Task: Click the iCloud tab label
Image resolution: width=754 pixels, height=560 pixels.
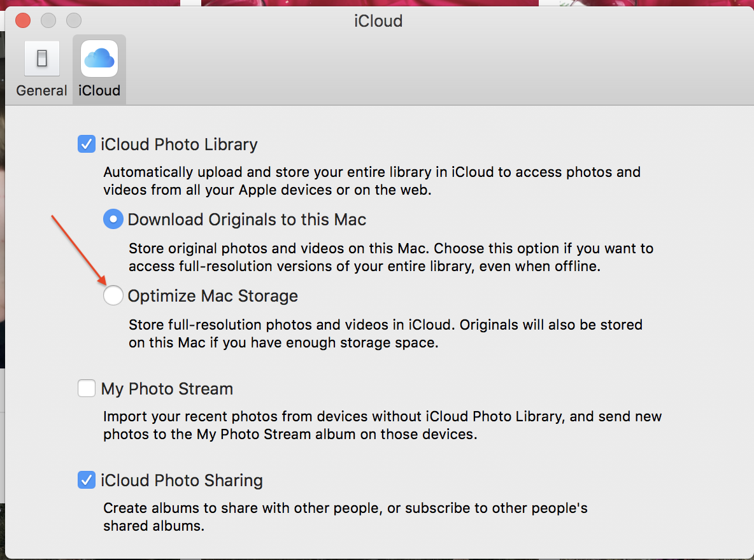Action: (x=99, y=90)
